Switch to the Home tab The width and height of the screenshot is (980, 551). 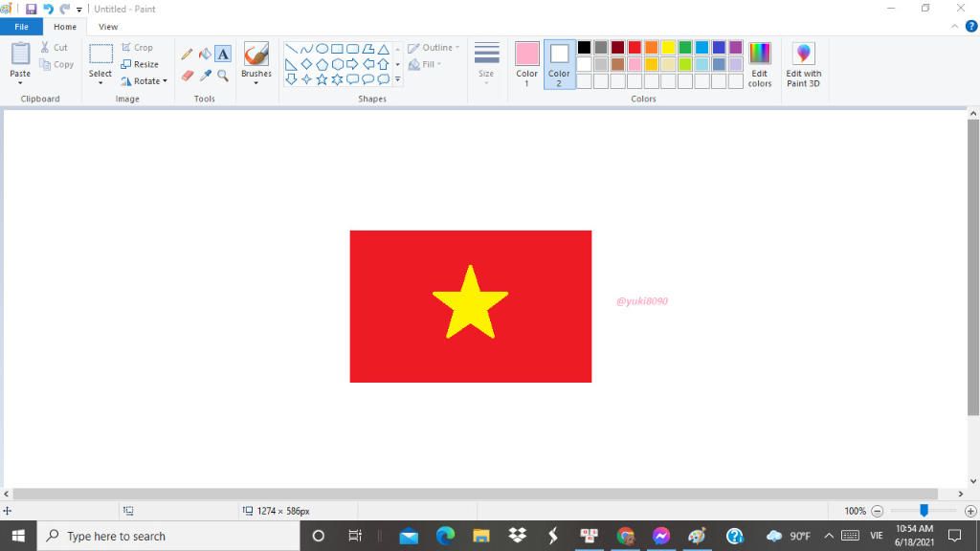click(x=65, y=27)
